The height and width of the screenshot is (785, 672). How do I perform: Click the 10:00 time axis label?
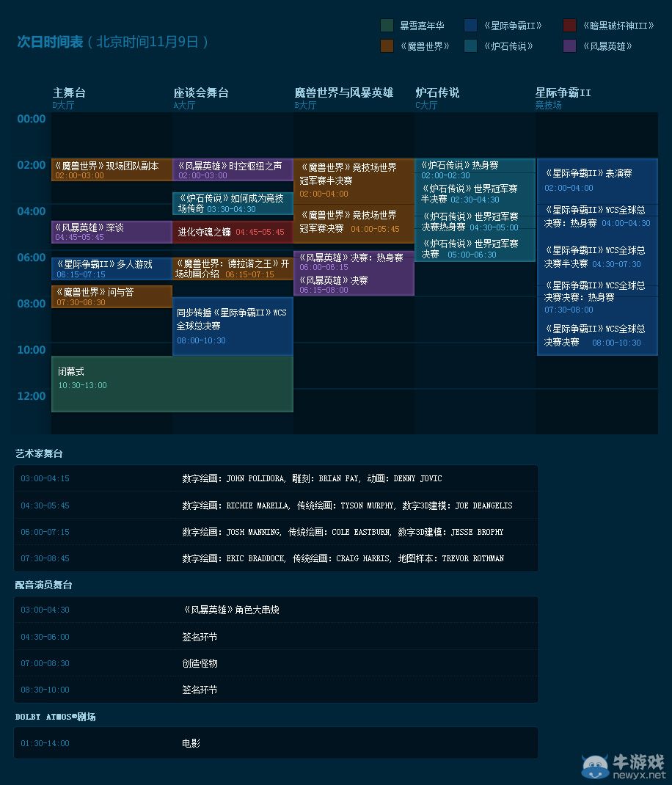pos(32,350)
